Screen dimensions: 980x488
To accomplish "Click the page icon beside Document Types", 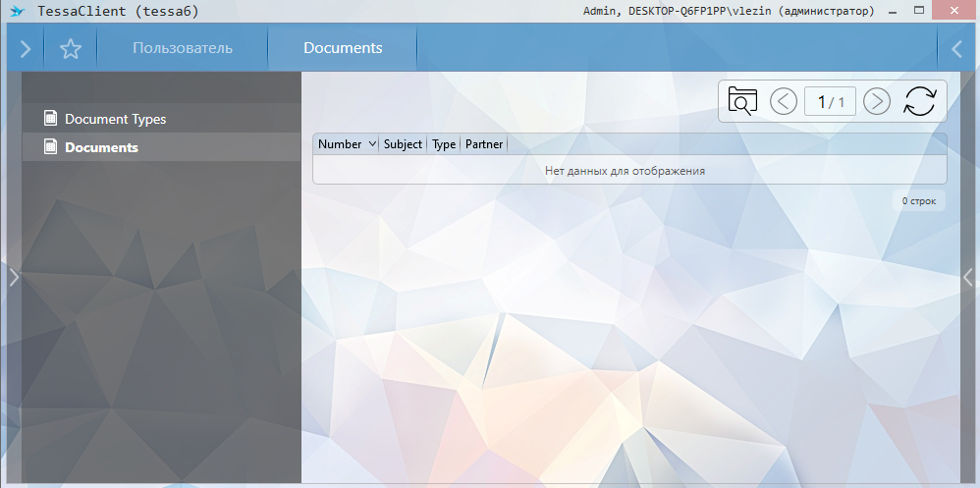I will point(51,119).
